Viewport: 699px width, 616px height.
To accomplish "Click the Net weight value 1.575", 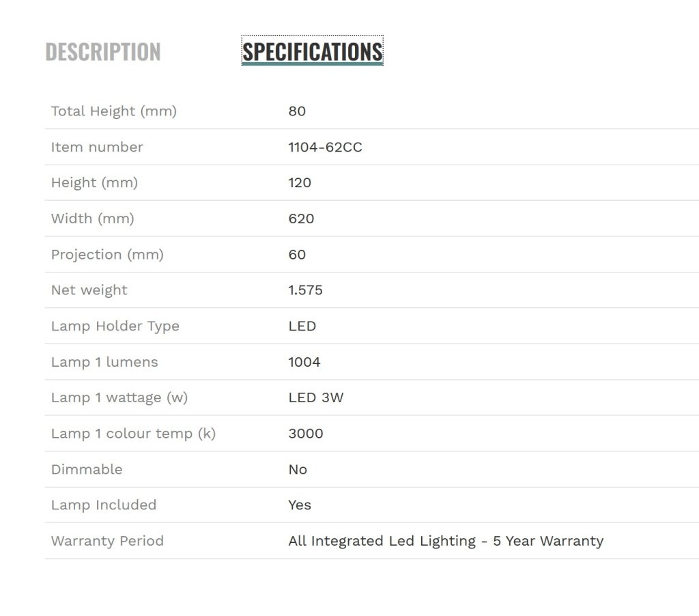I will [305, 290].
